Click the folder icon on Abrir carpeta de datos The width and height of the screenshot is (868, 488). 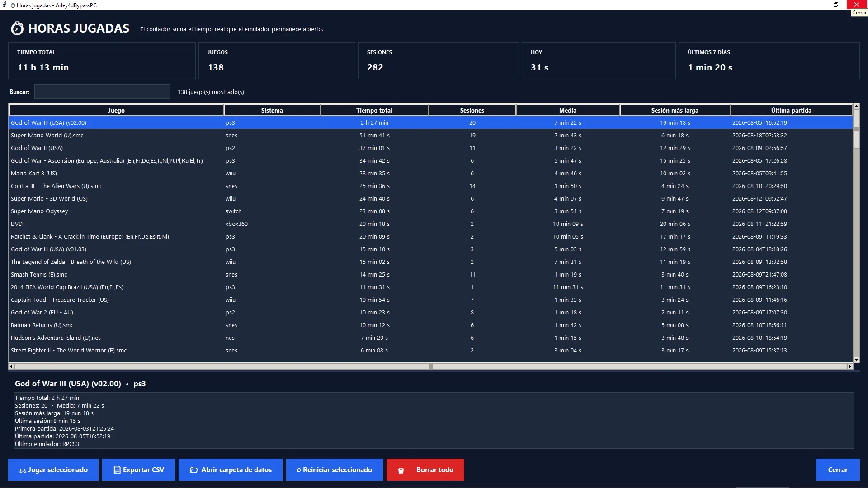[194, 470]
